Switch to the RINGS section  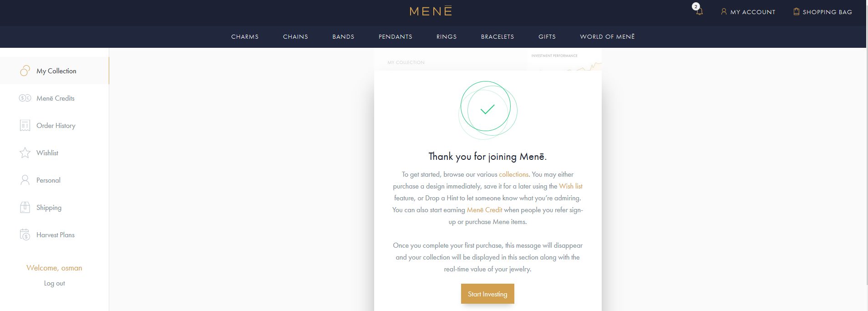pos(446,36)
